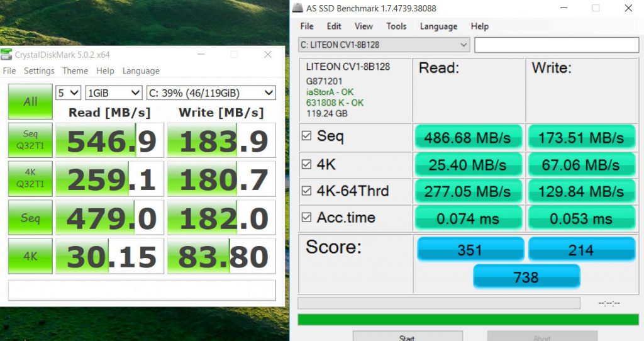Viewport: 644px width, 341px height.
Task: Click the Seq read result 479.0
Action: (109, 217)
